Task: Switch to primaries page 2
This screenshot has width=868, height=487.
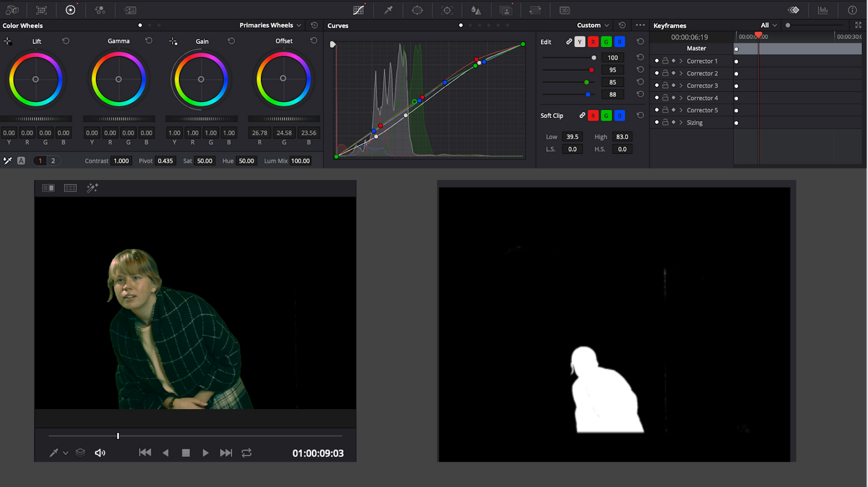Action: click(x=53, y=161)
